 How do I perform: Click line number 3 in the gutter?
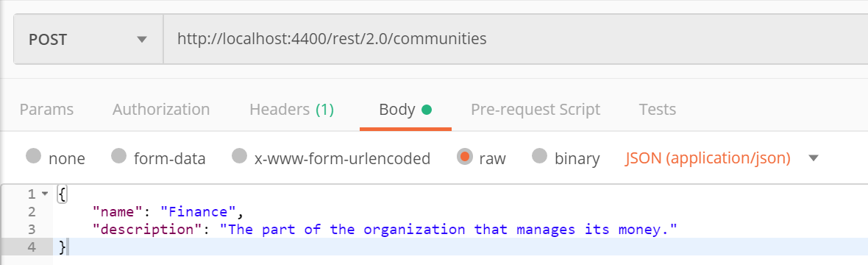click(30, 229)
